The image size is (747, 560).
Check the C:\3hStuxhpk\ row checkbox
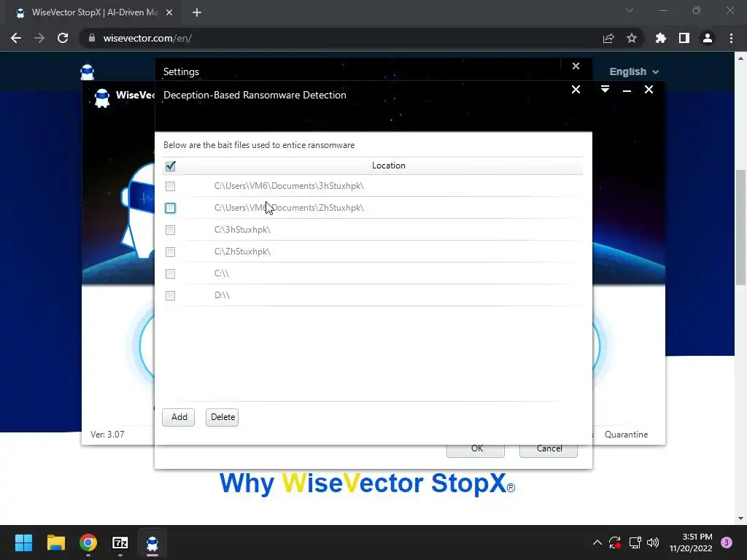click(x=170, y=230)
